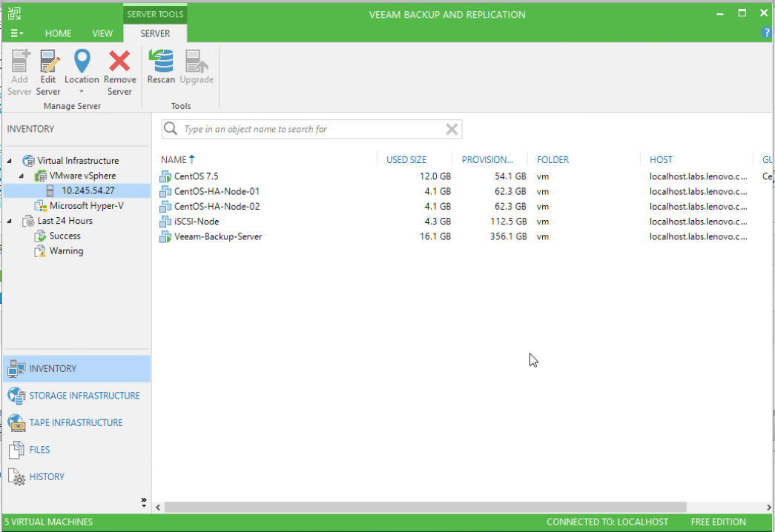Collapse the Last 24 Hours tree node
Screen dimensions: 775x532
10,221
